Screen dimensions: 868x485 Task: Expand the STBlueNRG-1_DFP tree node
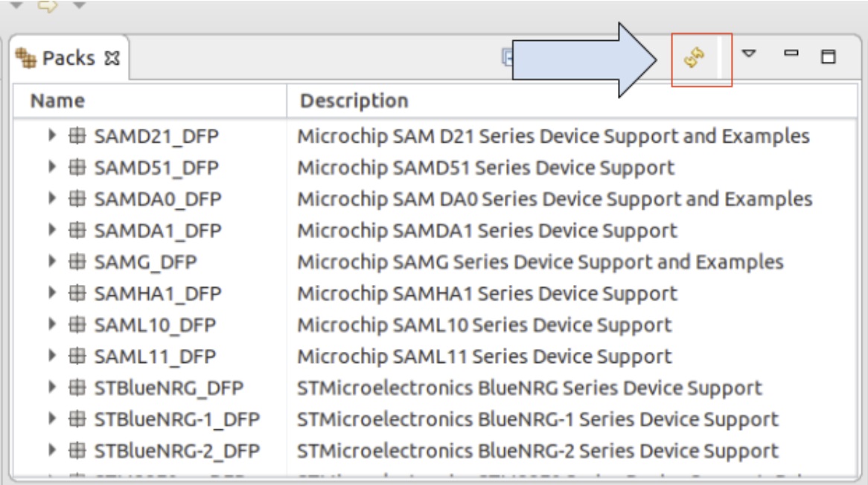[x=51, y=419]
